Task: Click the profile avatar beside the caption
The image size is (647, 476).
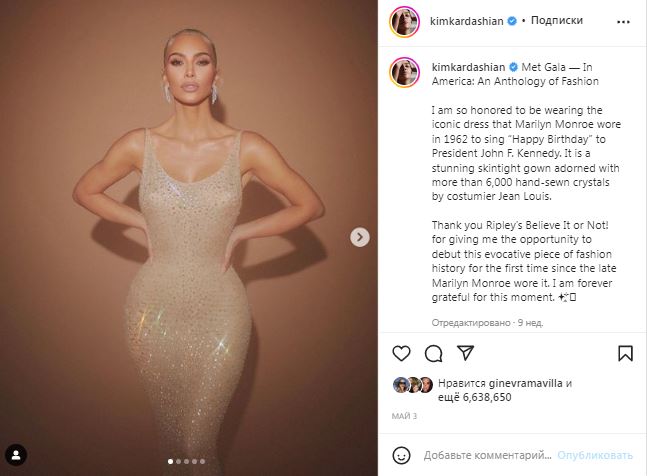Action: tap(405, 72)
